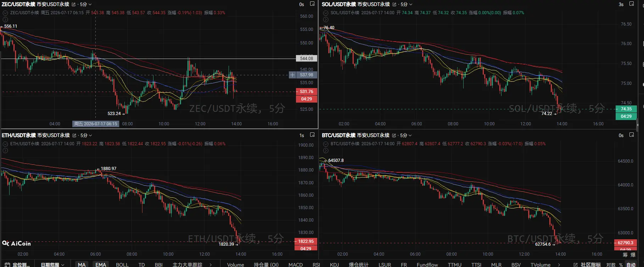Viewport: 644px width, 267px height.
Task: Toggle the BBI indicator
Action: click(159, 265)
